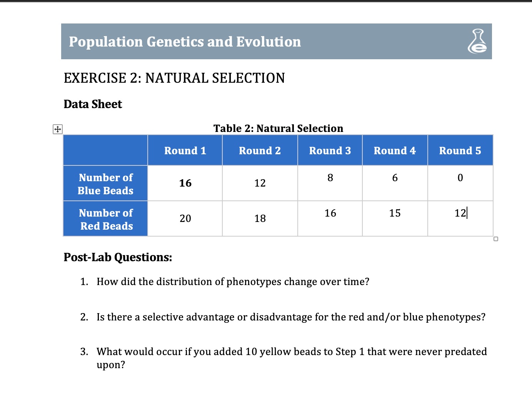Click question 3 about yellow beads
The height and width of the screenshot is (402, 532).
coord(292,351)
